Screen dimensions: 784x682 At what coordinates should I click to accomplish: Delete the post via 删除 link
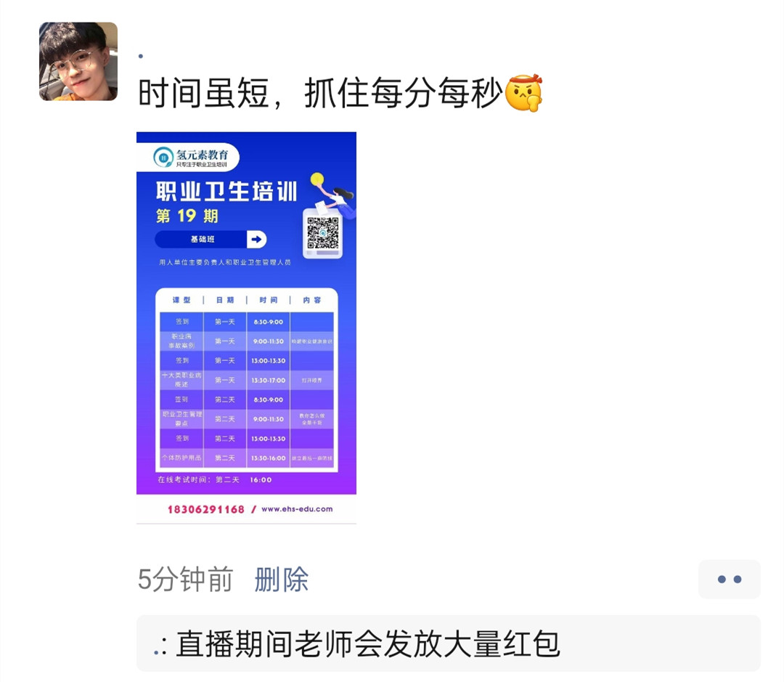click(x=282, y=580)
